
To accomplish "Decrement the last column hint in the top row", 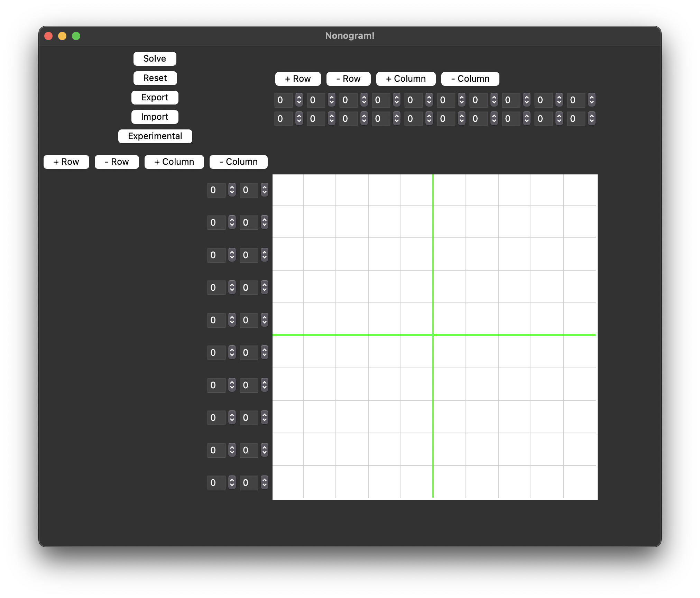I will (591, 102).
